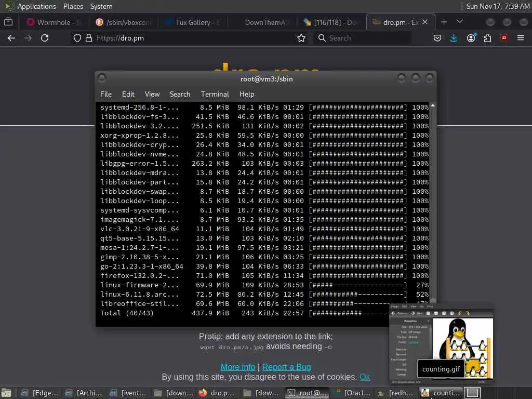Go back to the previous page in Firefox

click(x=11, y=38)
